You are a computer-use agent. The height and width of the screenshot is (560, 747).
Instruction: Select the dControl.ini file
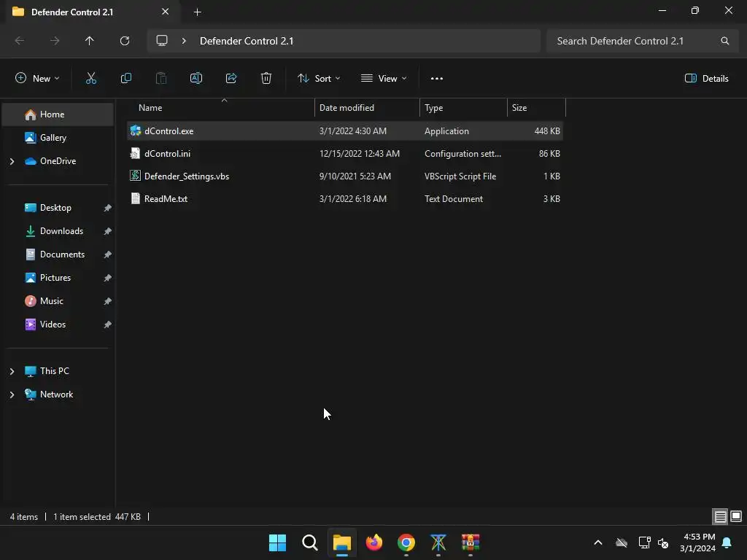pos(345,153)
